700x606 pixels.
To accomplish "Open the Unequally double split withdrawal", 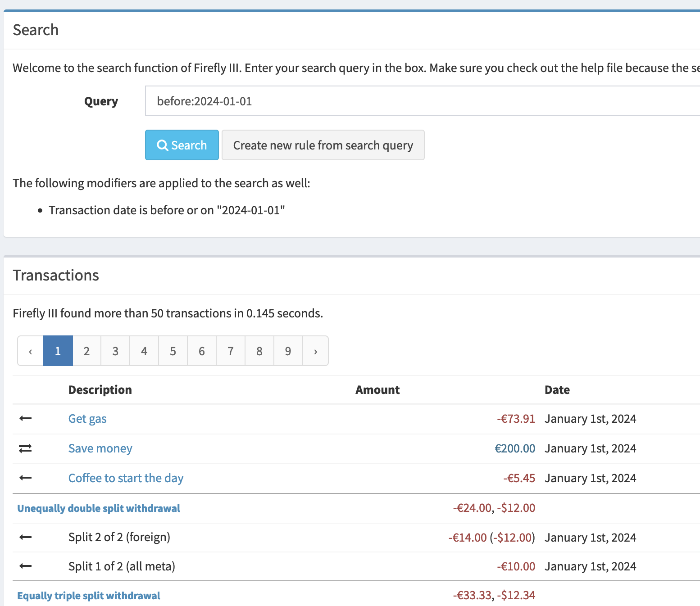I will 98,508.
